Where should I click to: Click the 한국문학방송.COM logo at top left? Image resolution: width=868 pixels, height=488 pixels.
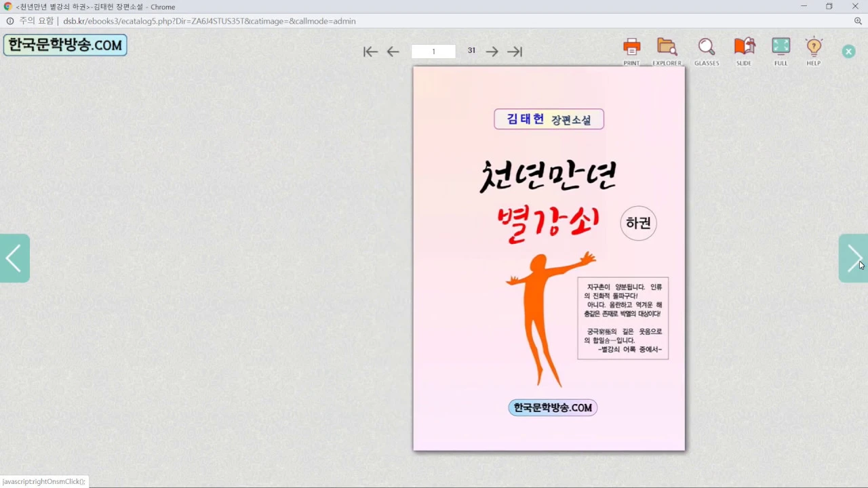[65, 45]
